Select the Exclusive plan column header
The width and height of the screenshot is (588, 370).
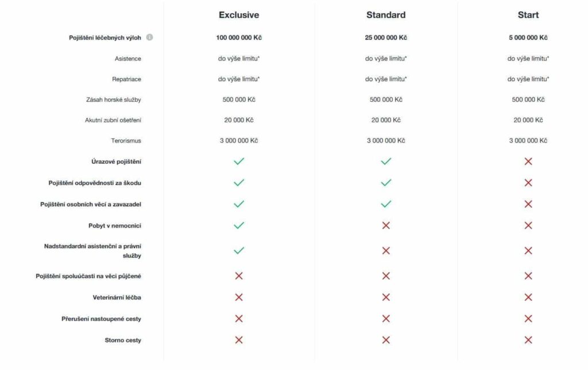239,15
